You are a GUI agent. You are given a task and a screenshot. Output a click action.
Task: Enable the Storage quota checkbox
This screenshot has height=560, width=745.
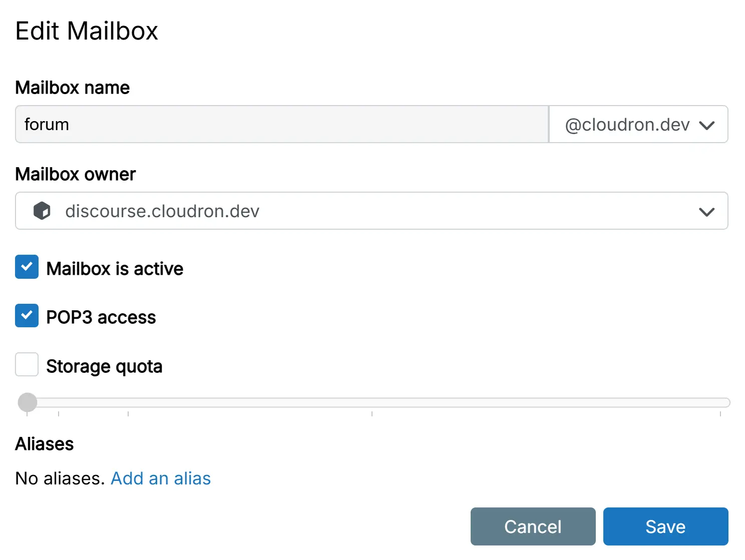click(x=27, y=365)
